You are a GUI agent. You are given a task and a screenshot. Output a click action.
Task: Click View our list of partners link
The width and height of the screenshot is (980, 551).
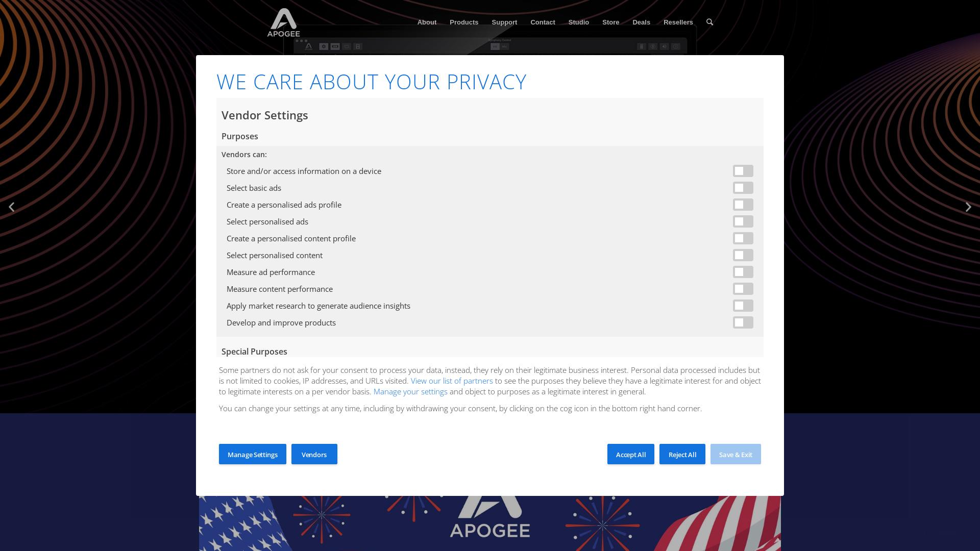pyautogui.click(x=451, y=380)
